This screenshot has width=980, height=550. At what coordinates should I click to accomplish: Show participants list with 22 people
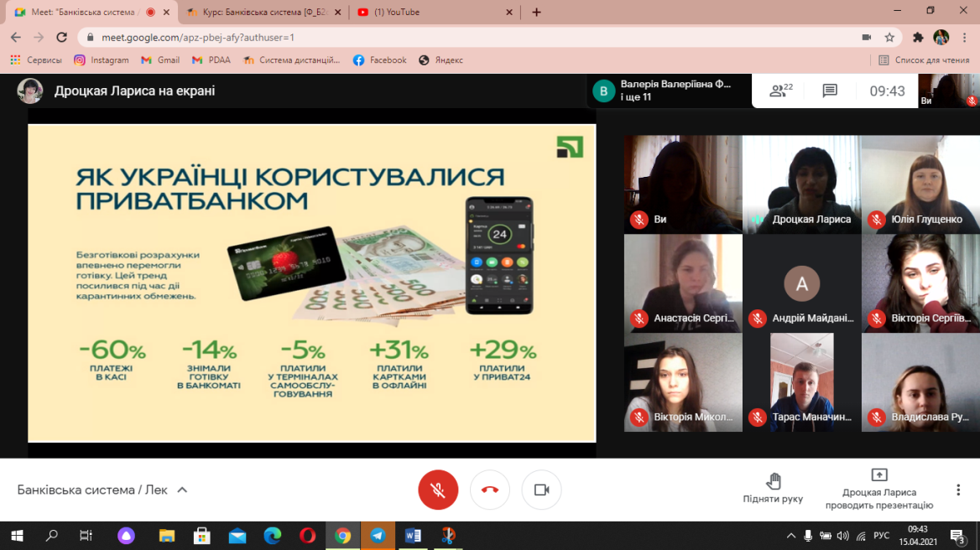point(780,91)
